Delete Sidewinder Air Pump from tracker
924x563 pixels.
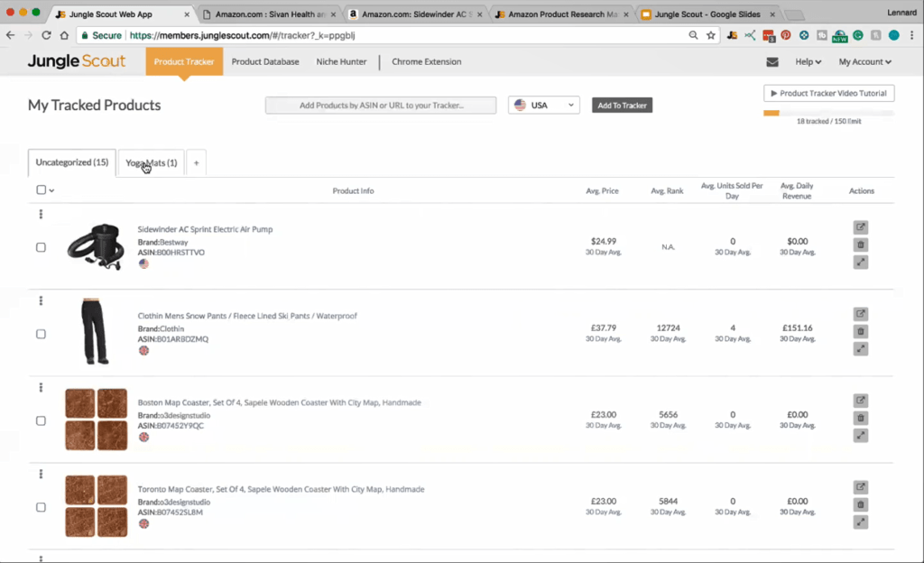860,245
